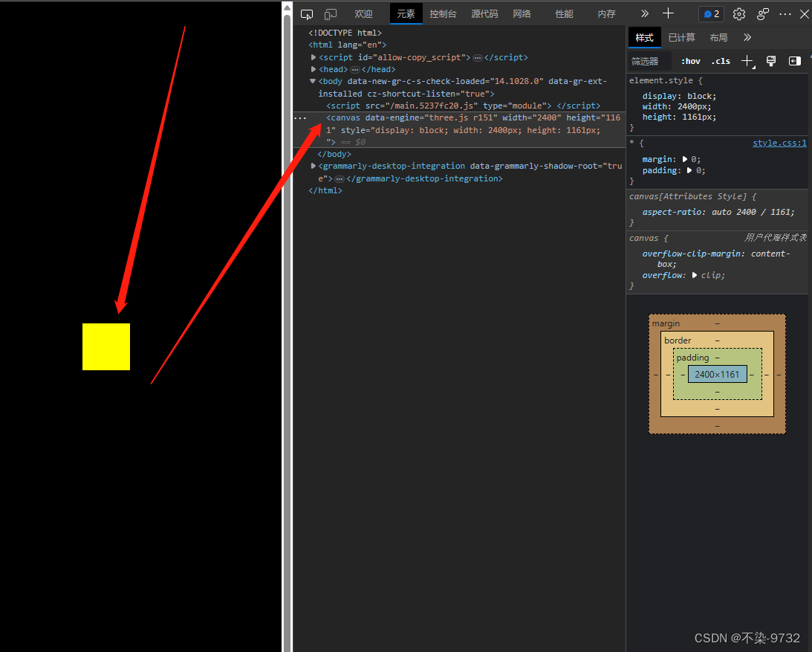Click the element.style selector
This screenshot has height=652, width=812.
click(x=660, y=81)
